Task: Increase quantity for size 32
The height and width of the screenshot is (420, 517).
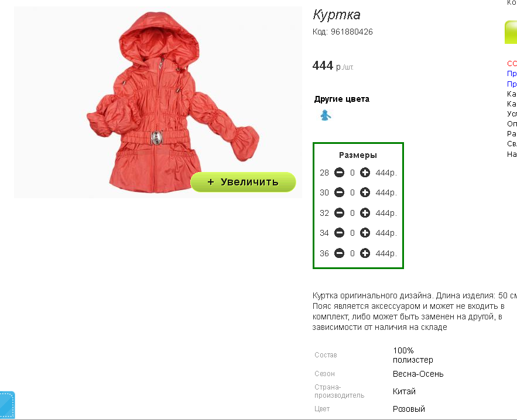Action: pos(365,213)
